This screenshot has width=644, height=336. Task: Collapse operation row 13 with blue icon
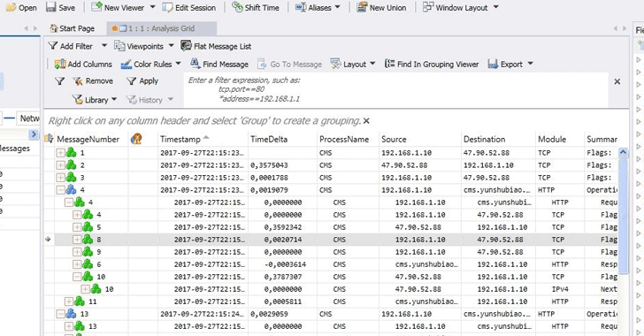[60, 314]
